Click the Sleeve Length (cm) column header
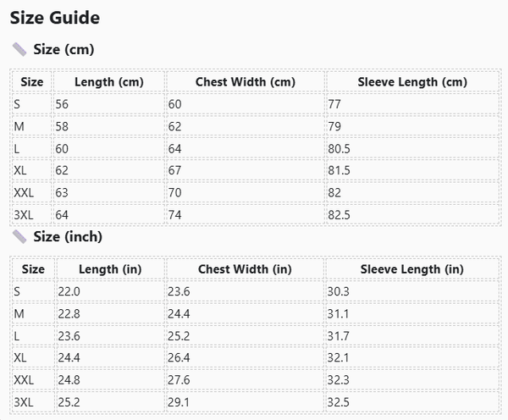Image resolution: width=508 pixels, height=420 pixels. click(x=411, y=82)
